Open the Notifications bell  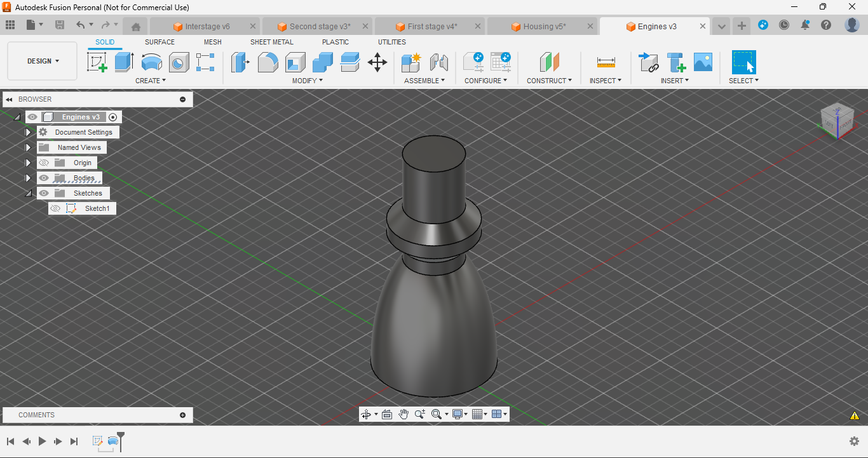click(x=805, y=25)
